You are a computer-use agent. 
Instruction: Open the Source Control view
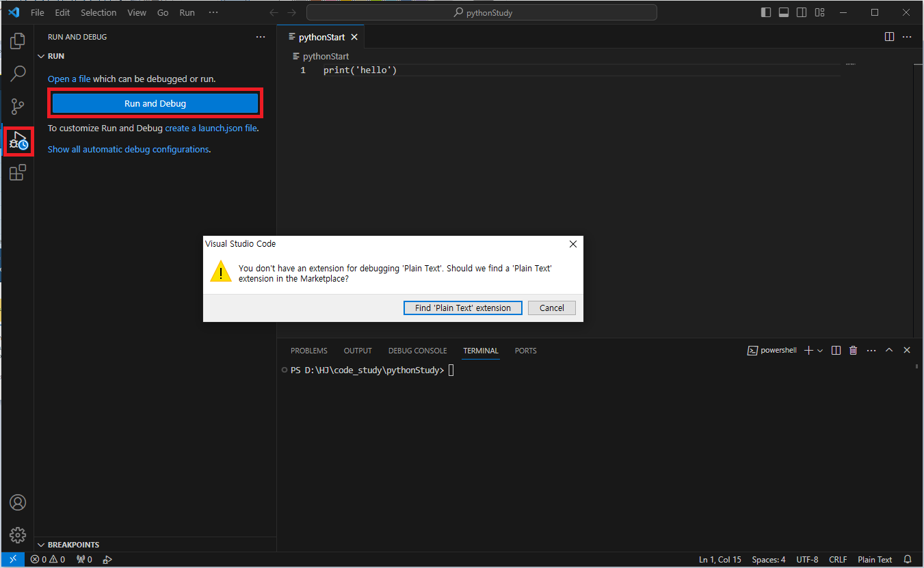[18, 107]
